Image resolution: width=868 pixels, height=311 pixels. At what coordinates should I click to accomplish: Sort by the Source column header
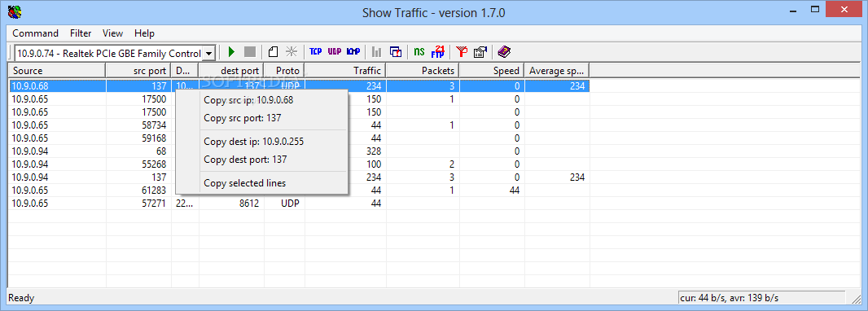pos(57,70)
